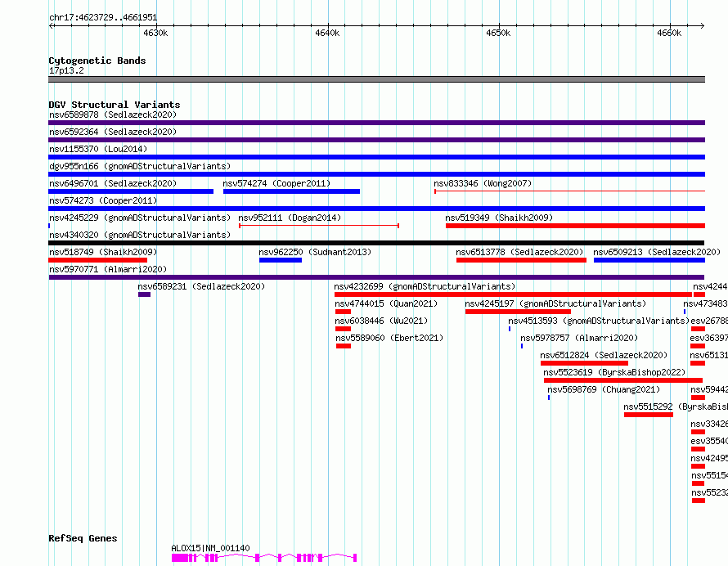Click the 4650k ruler mark
This screenshot has width=728, height=566.
(498, 33)
